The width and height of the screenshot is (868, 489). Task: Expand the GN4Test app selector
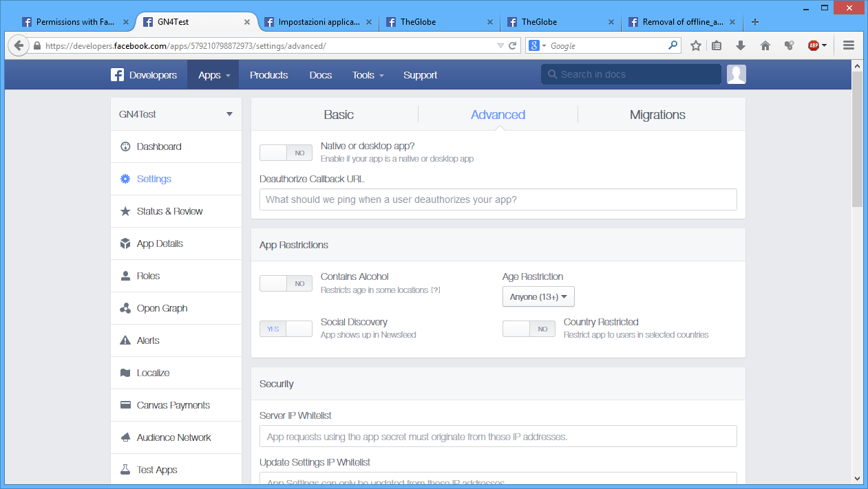pos(176,114)
